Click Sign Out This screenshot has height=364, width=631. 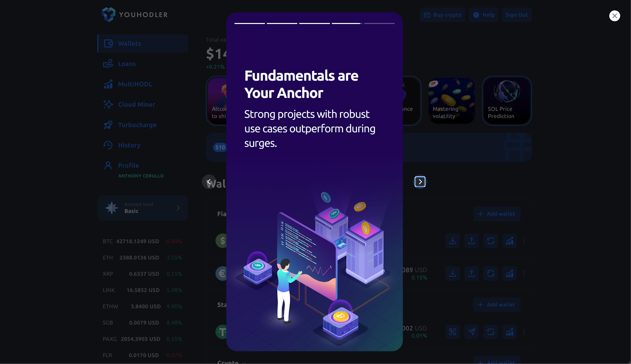(517, 15)
